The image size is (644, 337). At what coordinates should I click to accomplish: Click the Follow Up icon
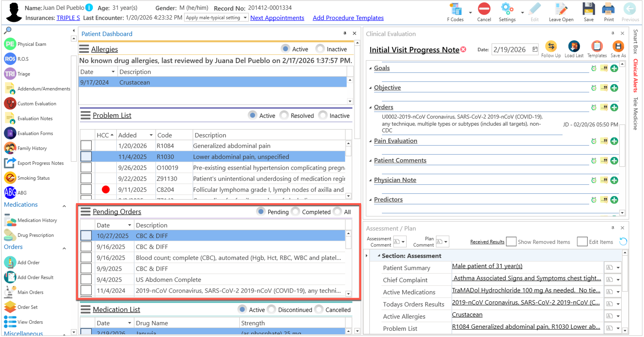tap(551, 46)
